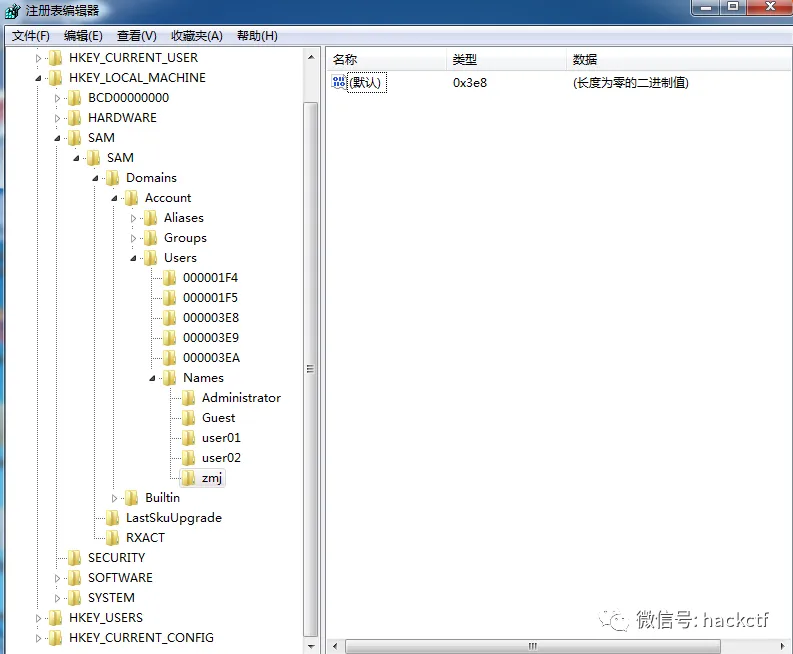
Task: Open the 帮助(H) menu
Action: (x=257, y=36)
